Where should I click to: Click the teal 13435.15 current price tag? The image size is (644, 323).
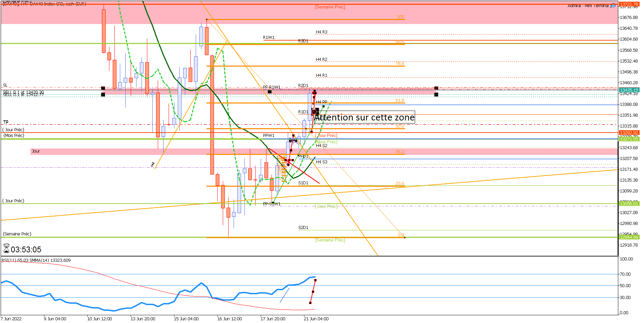tap(629, 90)
